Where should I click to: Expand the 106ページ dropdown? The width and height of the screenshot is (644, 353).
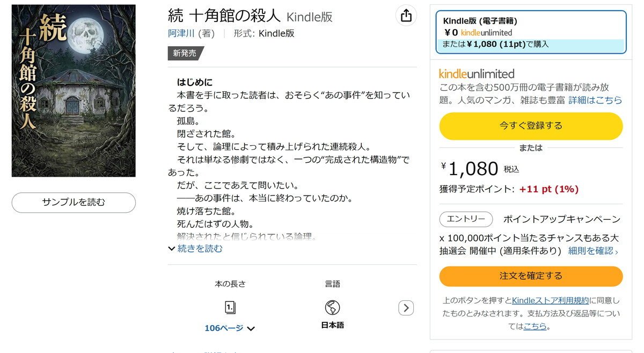230,328
